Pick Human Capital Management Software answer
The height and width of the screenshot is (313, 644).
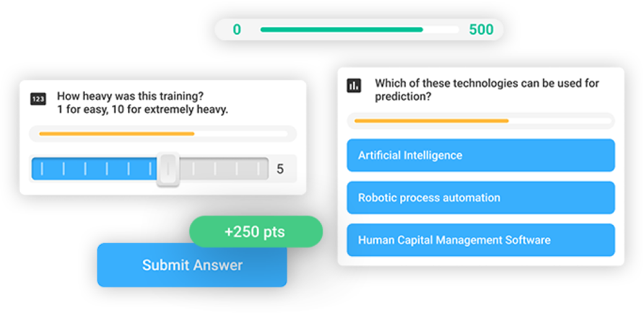tap(481, 240)
